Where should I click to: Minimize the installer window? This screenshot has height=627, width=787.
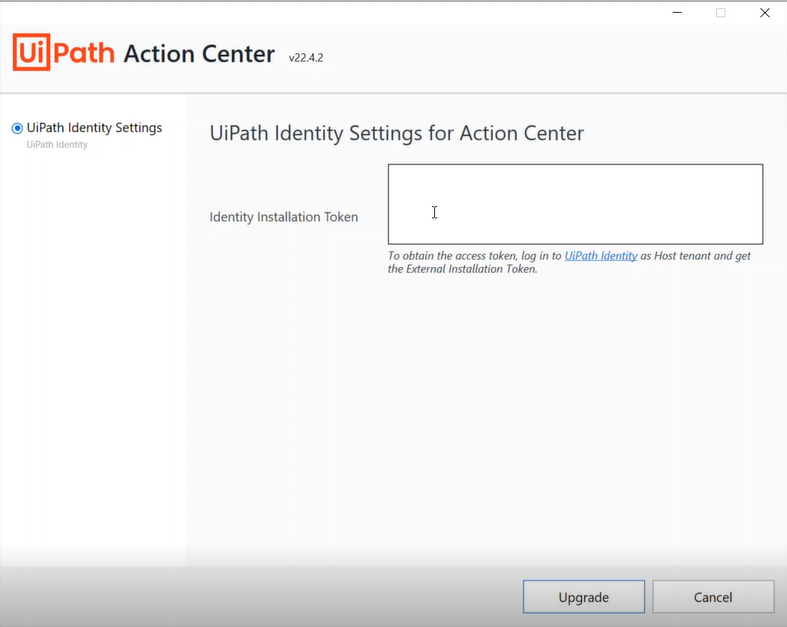(x=676, y=13)
